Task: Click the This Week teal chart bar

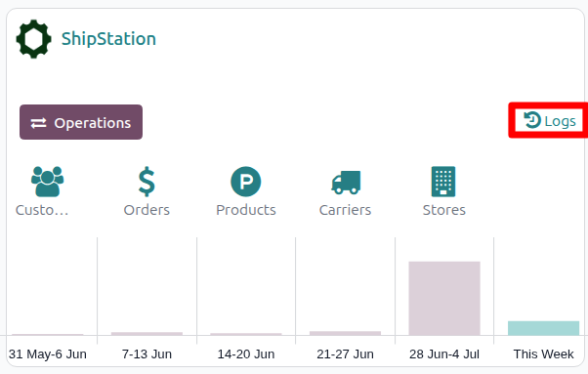Action: pyautogui.click(x=544, y=328)
